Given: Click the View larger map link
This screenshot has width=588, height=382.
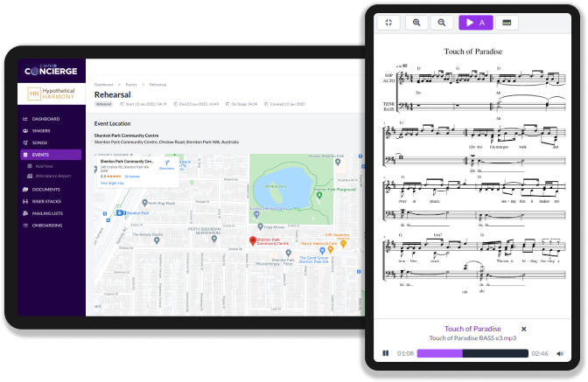Looking at the screenshot, I should click(x=110, y=183).
